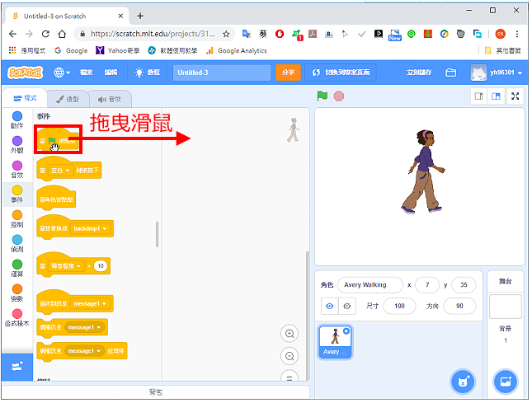Click the save now link
This screenshot has height=403, width=532.
(x=419, y=73)
